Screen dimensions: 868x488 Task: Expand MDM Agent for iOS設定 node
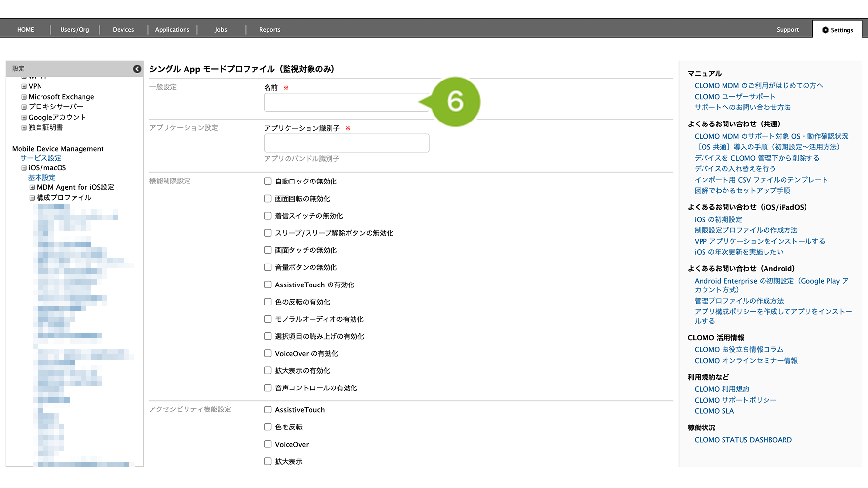[x=32, y=187]
